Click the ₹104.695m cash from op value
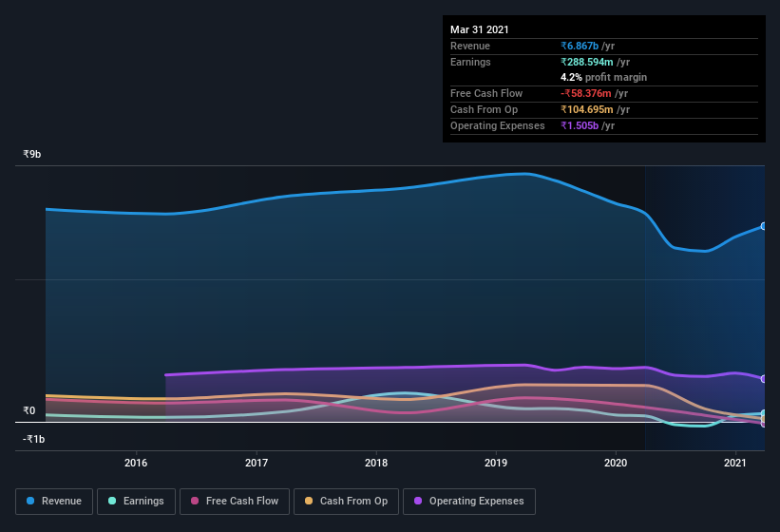This screenshot has width=780, height=532. click(587, 109)
